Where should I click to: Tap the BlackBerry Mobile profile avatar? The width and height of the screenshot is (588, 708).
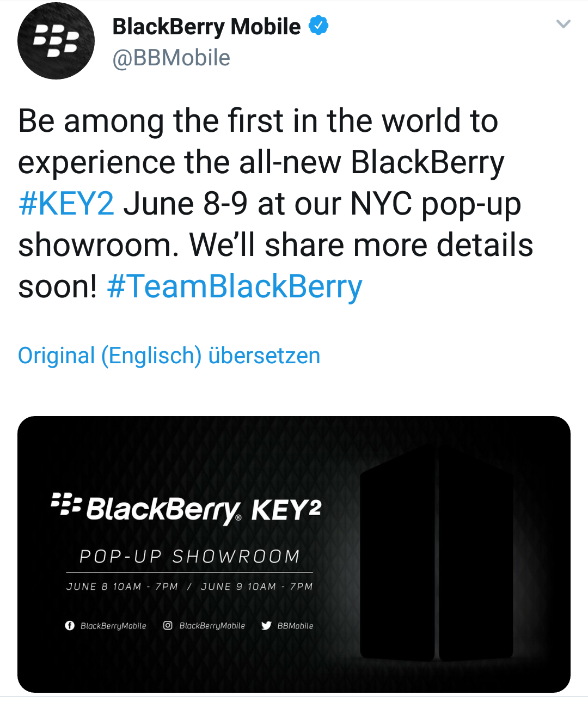click(56, 41)
